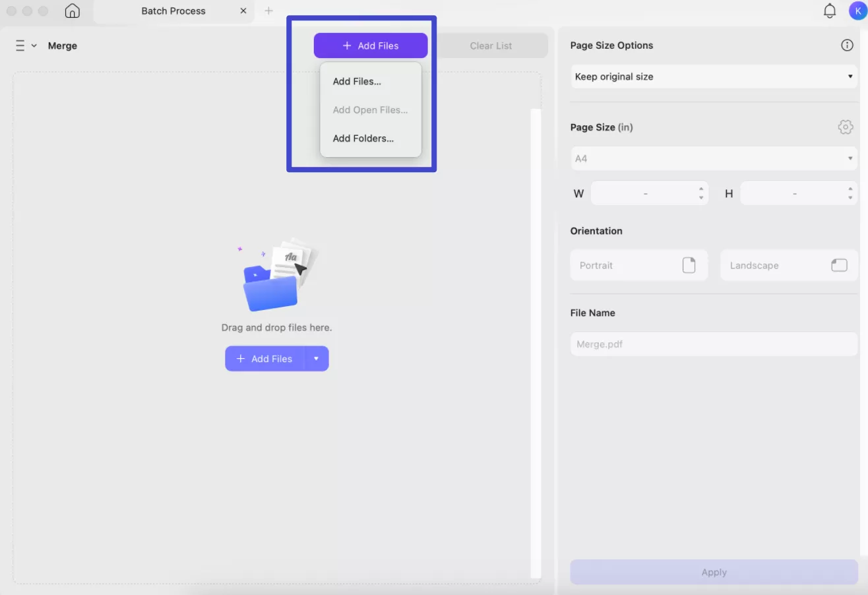This screenshot has width=868, height=595.
Task: Click the purple Add Files button
Action: [370, 45]
